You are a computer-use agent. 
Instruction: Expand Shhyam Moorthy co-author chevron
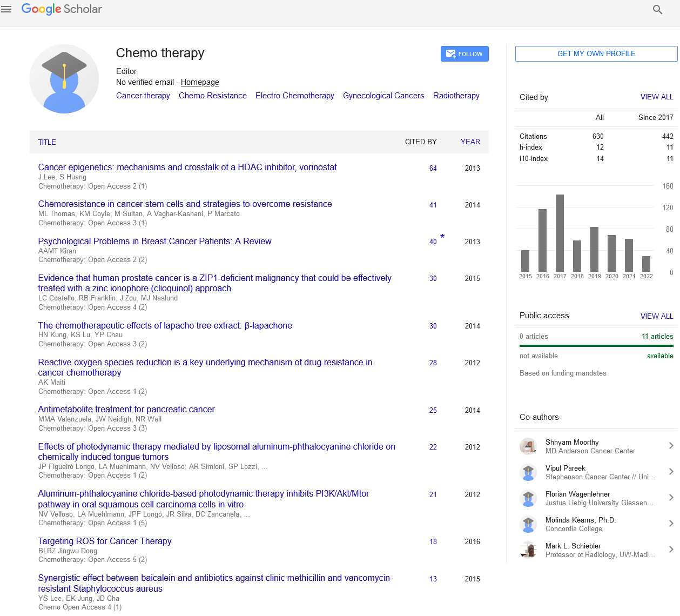671,446
